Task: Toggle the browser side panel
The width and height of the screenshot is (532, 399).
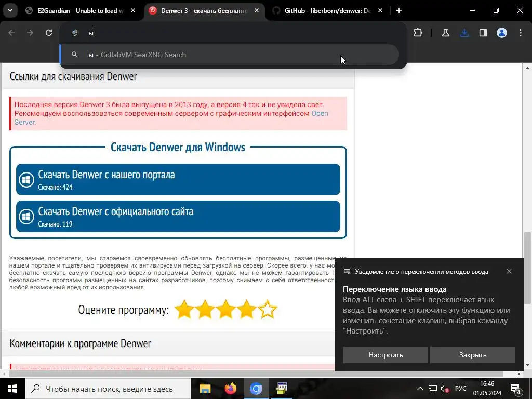Action: click(x=483, y=33)
